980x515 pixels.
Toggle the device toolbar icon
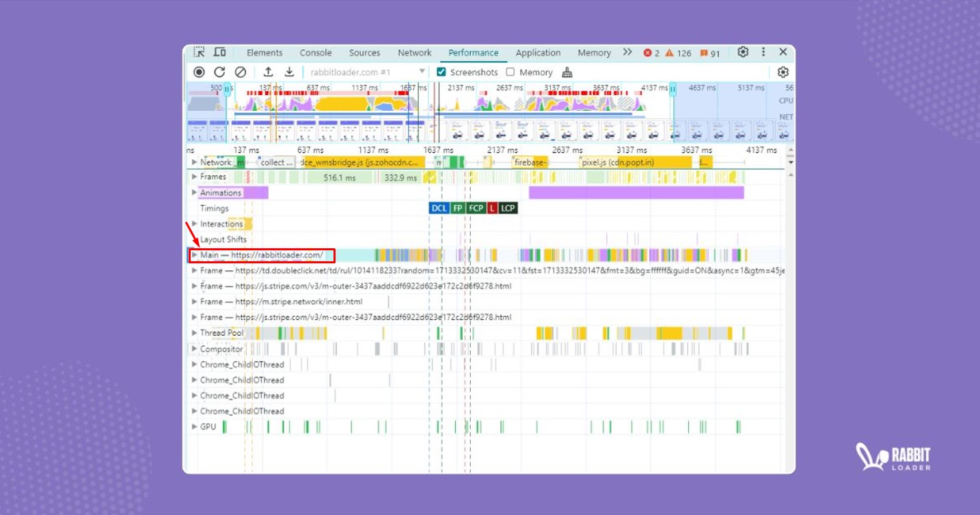[x=219, y=53]
